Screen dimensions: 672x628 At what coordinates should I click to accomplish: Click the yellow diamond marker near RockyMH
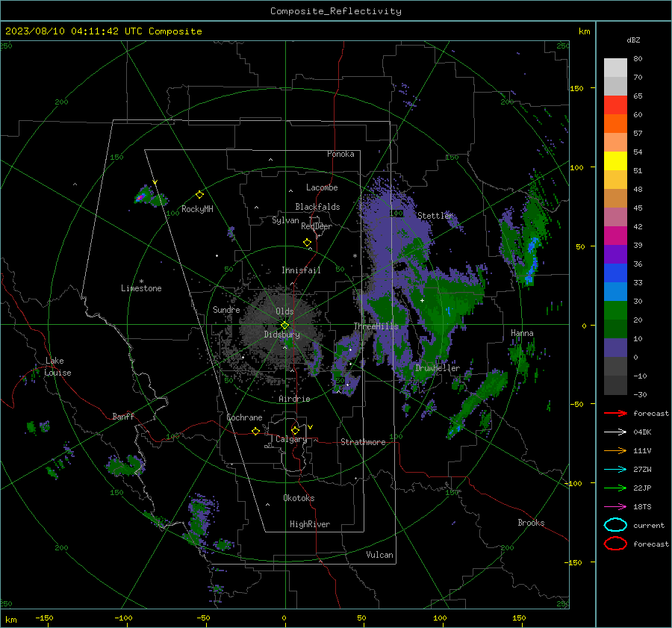(x=199, y=195)
